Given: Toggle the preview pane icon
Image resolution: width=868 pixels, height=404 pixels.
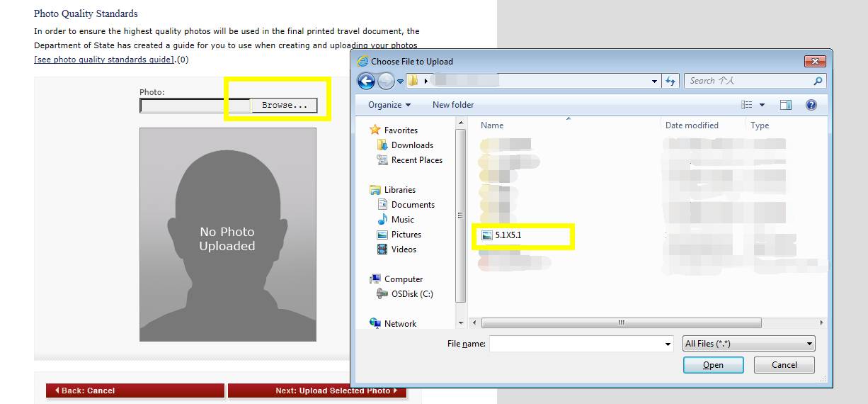Looking at the screenshot, I should tap(785, 105).
